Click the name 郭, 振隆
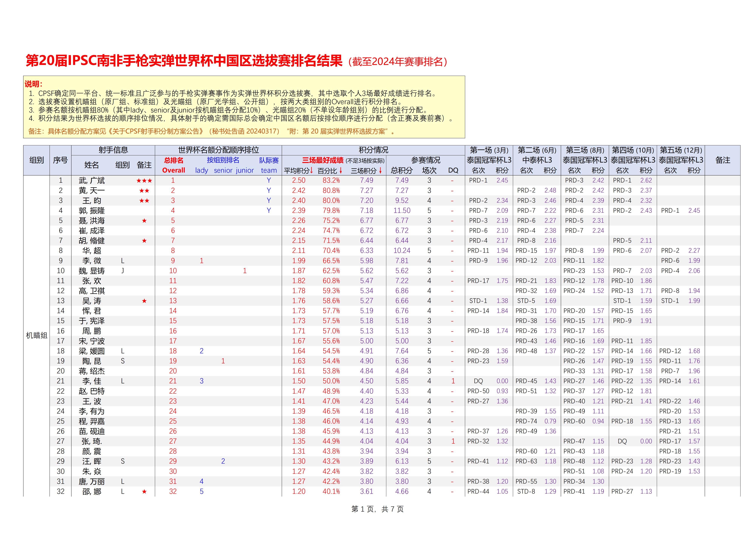Image resolution: width=756 pixels, height=535 pixels. point(91,211)
